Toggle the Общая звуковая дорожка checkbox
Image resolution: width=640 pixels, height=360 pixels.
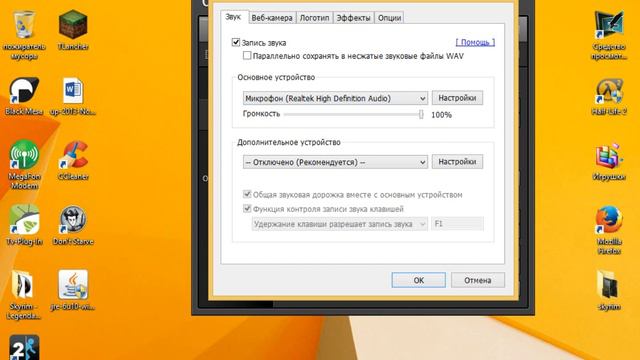(247, 194)
